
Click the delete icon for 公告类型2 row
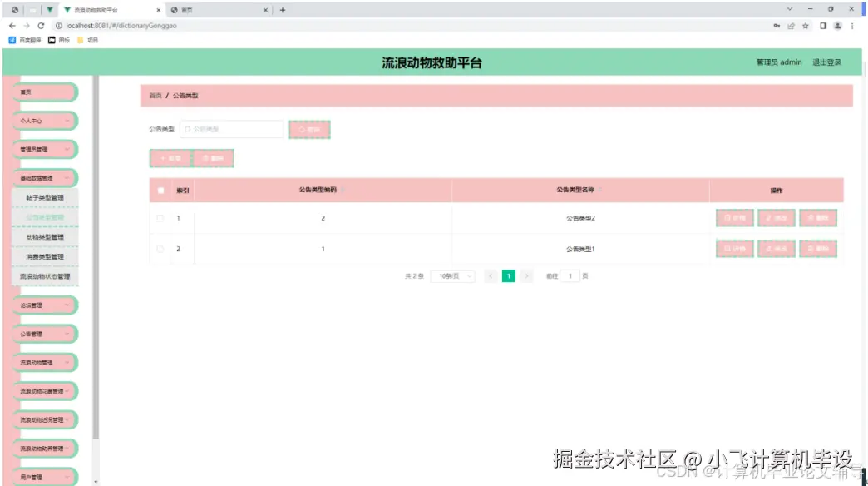(817, 218)
